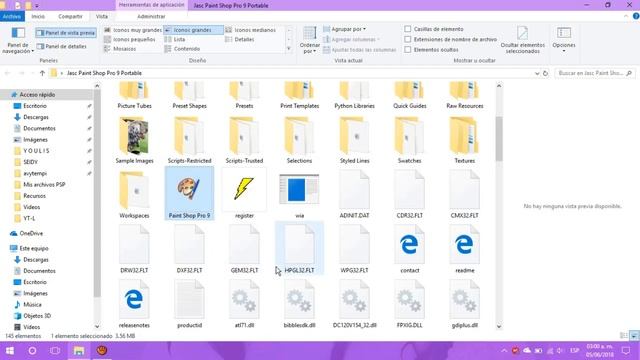Open Mis archivos PSP folder in sidebar

click(44, 184)
